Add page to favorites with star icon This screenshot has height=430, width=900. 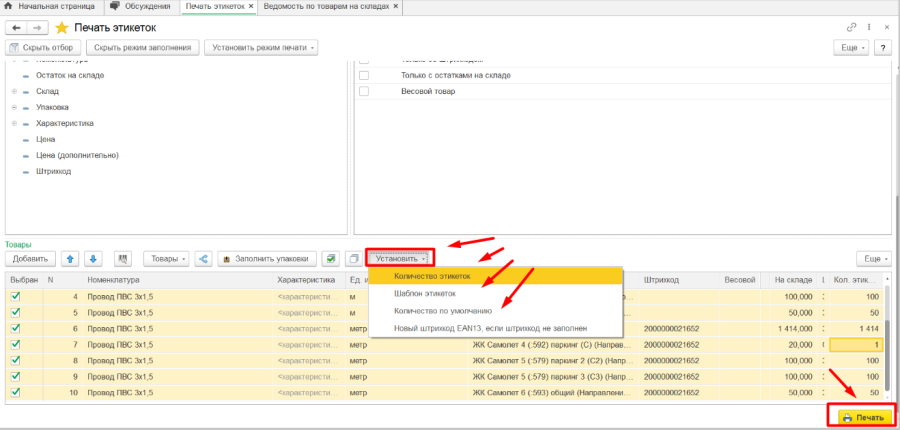(61, 27)
